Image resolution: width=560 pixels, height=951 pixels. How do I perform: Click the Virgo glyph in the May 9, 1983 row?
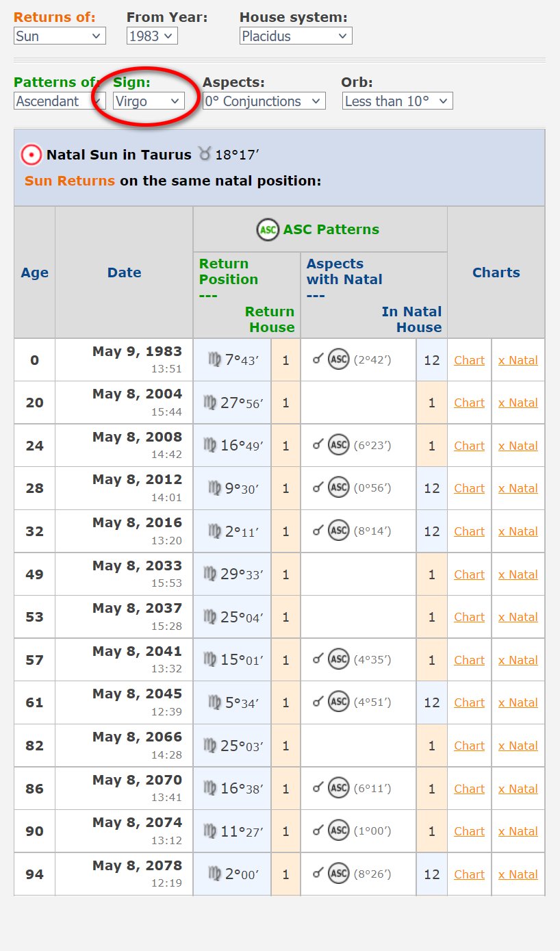pos(214,359)
